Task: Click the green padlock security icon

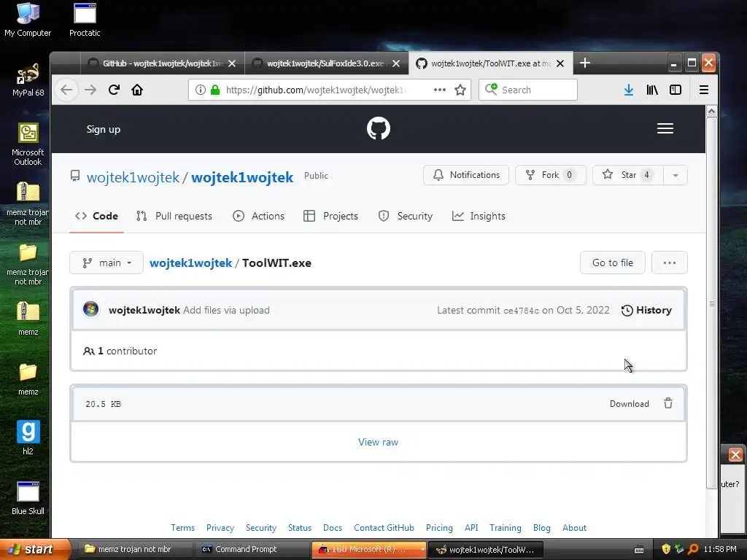Action: pos(215,90)
